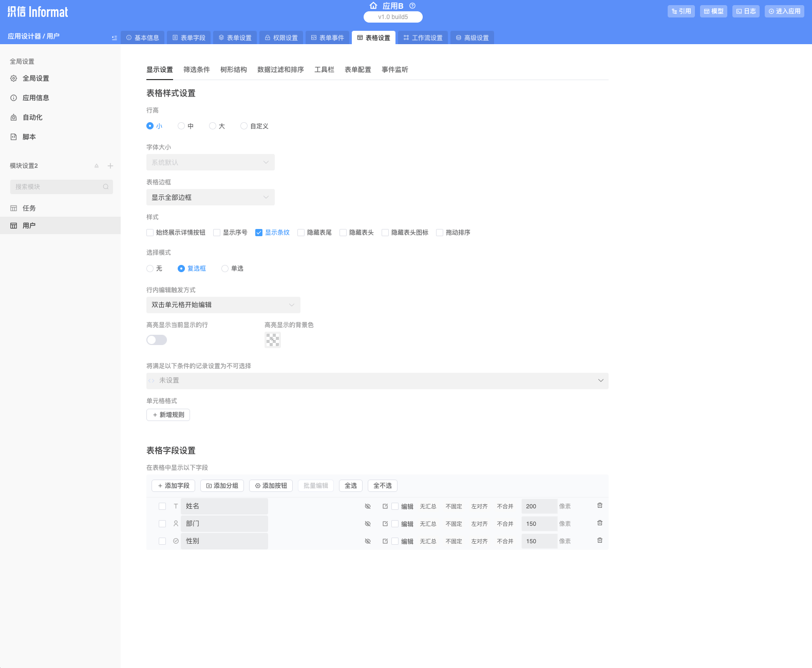Open the 高亮显示的背景色 color swatch
Image resolution: width=812 pixels, height=668 pixels.
pyautogui.click(x=273, y=340)
